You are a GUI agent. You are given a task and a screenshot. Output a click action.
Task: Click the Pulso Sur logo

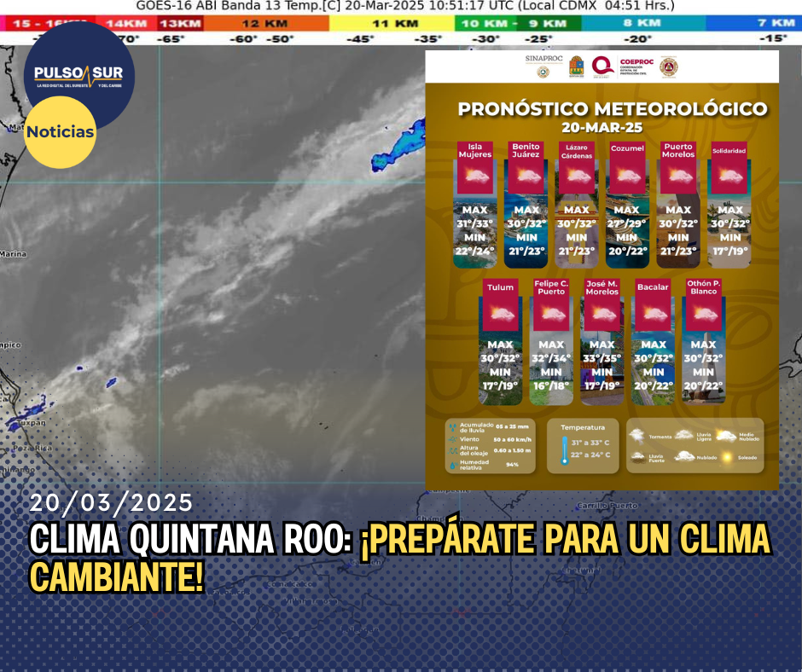tap(78, 75)
